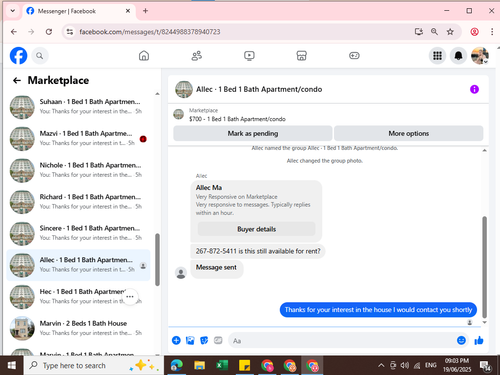Click the Allec Ma profile name

[209, 188]
